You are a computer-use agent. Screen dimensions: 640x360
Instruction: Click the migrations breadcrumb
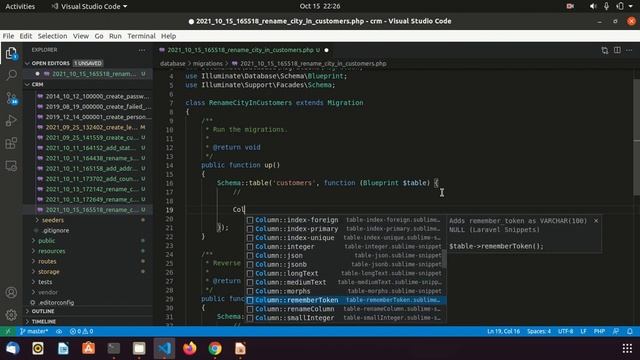(x=208, y=64)
